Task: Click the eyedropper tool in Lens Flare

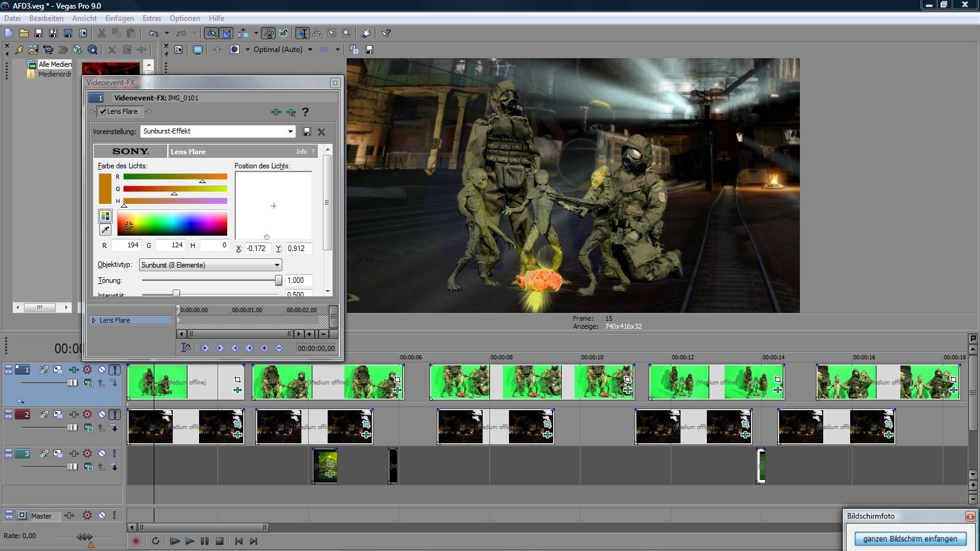Action: 105,230
